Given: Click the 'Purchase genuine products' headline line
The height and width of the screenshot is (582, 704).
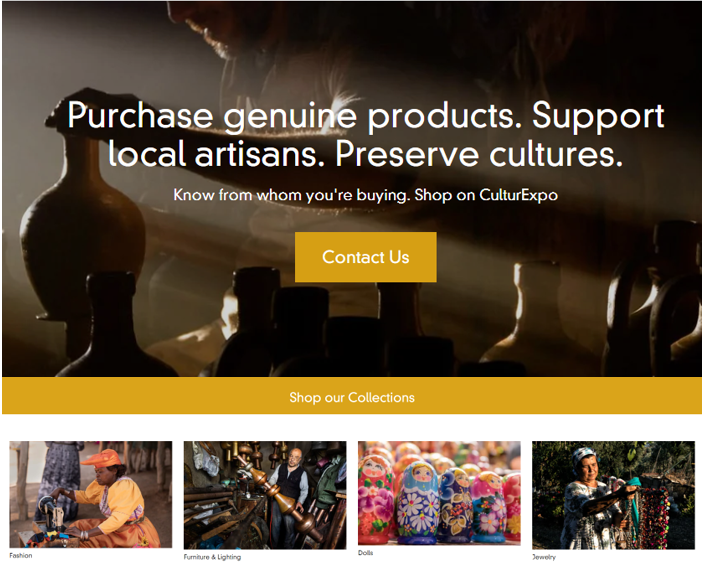Looking at the screenshot, I should [x=365, y=116].
